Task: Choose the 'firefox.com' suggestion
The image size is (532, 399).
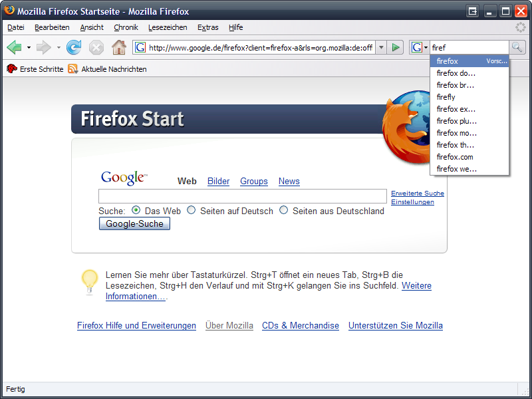Action: click(469, 157)
